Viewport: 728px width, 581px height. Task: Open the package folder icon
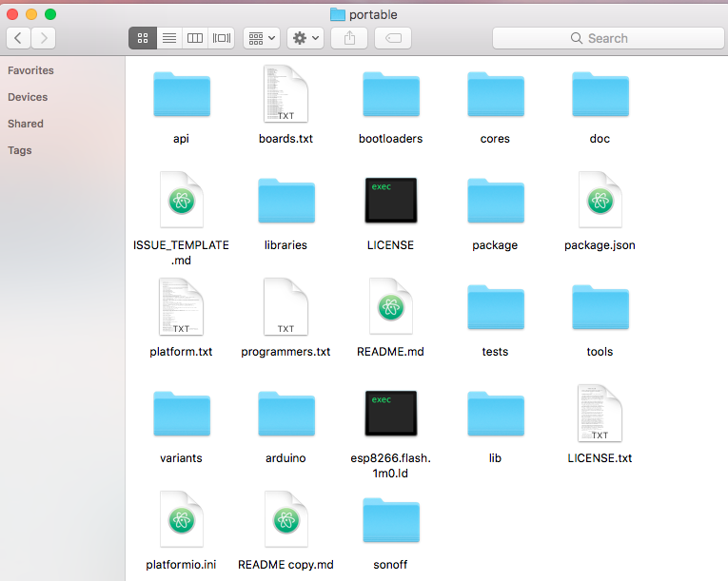(496, 201)
